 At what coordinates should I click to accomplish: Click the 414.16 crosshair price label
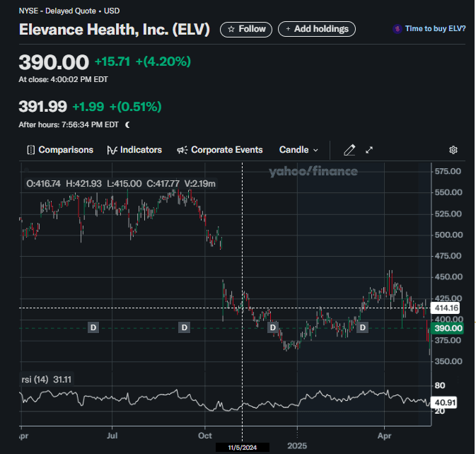[447, 308]
